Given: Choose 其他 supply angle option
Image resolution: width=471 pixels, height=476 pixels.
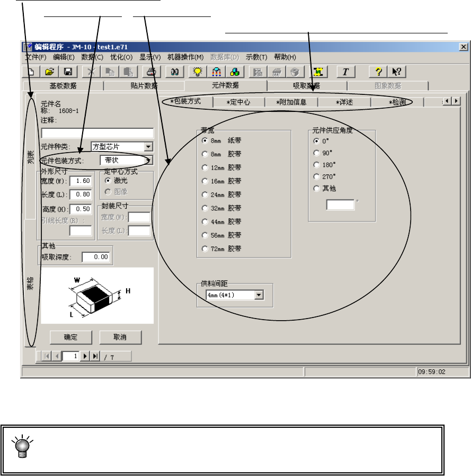Looking at the screenshot, I should [324, 189].
